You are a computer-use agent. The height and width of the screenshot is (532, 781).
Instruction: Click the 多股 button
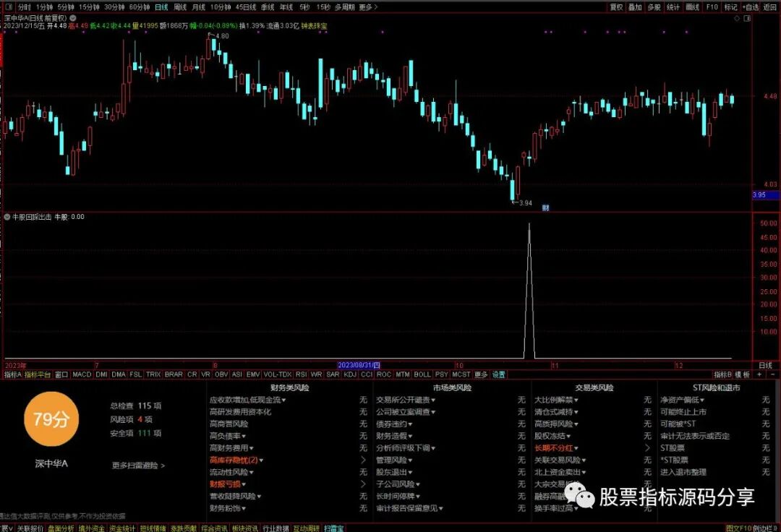tap(654, 7)
